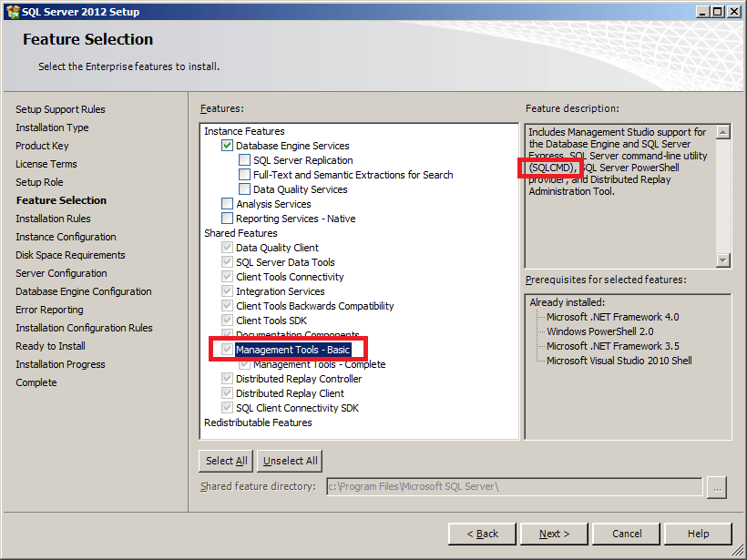Select License Terms step
Viewport: 747px width, 560px height.
pos(46,164)
